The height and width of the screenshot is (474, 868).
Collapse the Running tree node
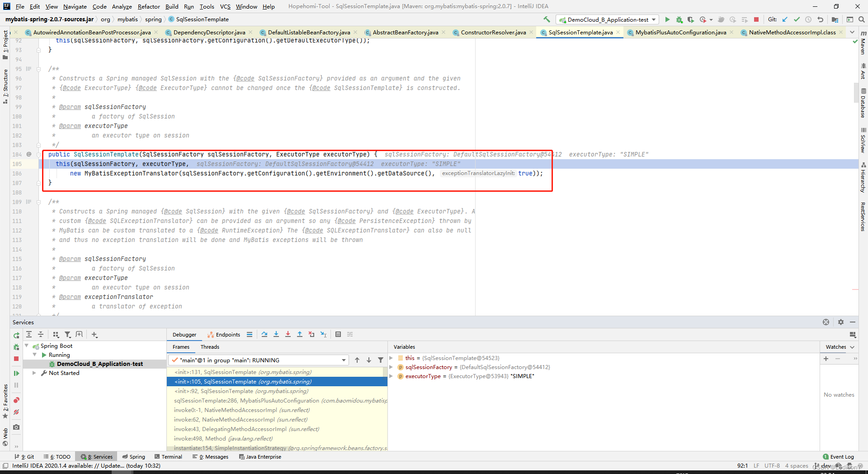[x=35, y=355]
